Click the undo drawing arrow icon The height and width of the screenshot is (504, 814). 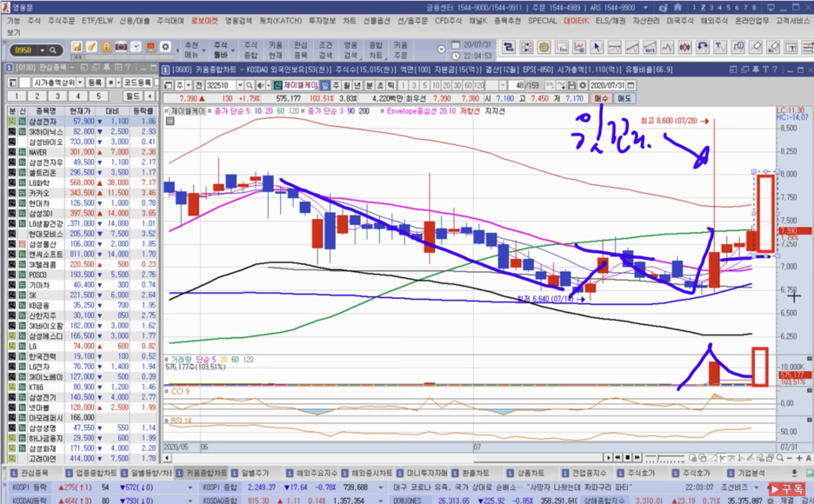(703, 48)
